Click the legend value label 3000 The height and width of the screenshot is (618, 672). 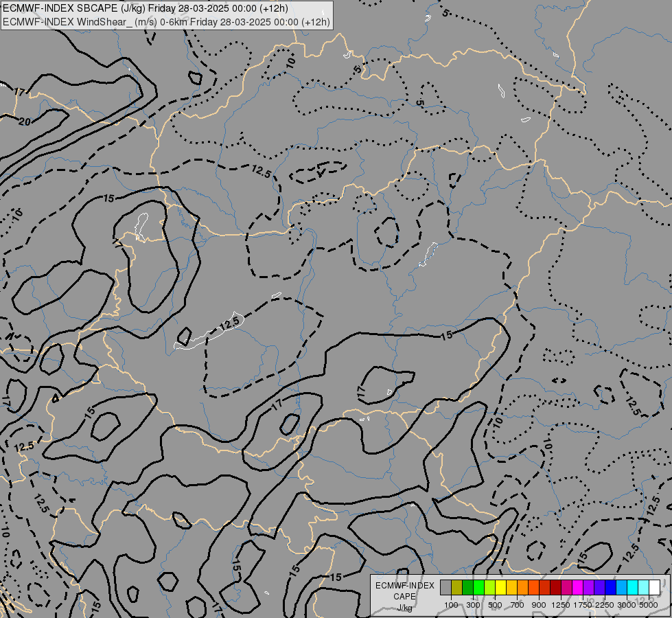tap(627, 605)
